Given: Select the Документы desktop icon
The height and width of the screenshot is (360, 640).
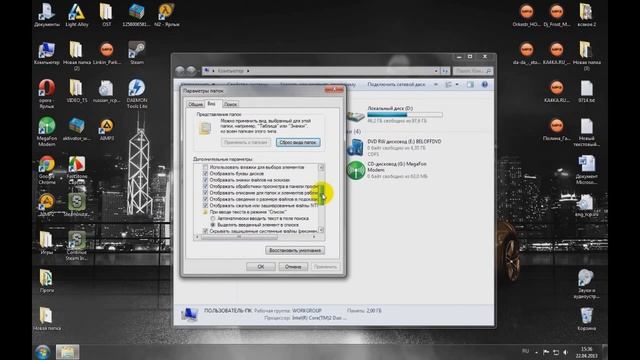Looking at the screenshot, I should 47,15.
